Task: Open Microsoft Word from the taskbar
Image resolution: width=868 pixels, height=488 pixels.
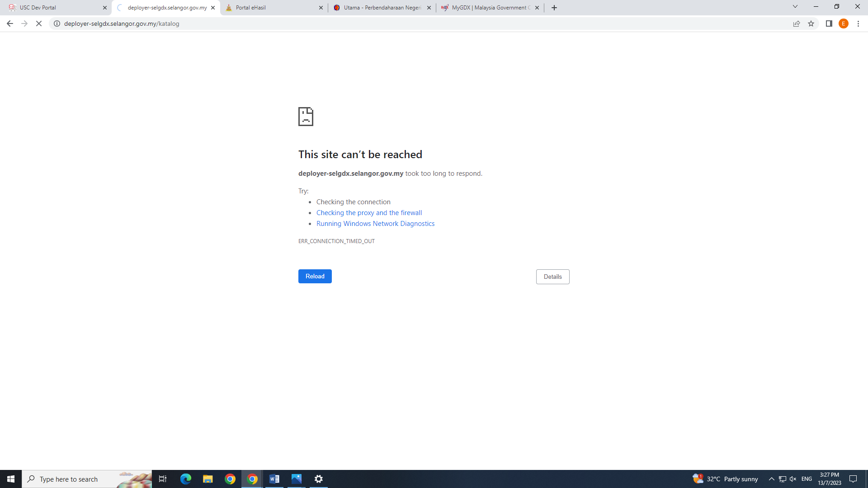Action: pos(274,479)
